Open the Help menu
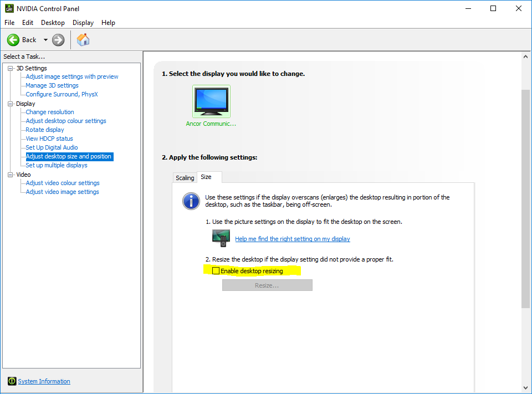 coord(108,23)
